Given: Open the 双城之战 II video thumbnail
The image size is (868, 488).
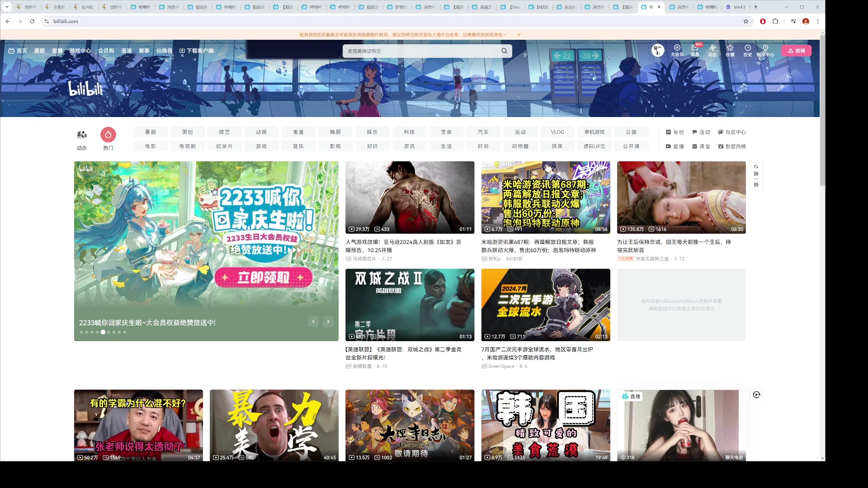Looking at the screenshot, I should click(410, 305).
